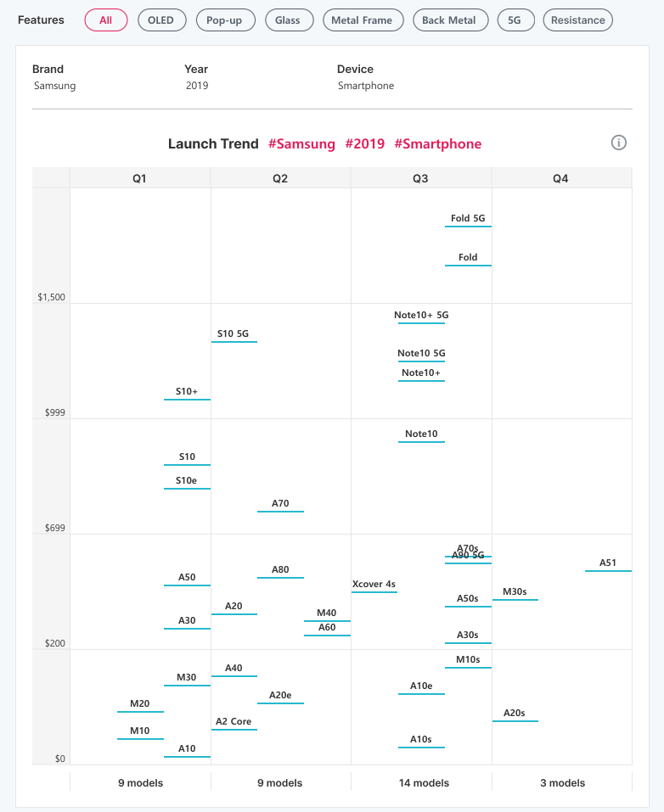Image resolution: width=664 pixels, height=812 pixels.
Task: Enable the OLED filter
Action: (x=161, y=20)
